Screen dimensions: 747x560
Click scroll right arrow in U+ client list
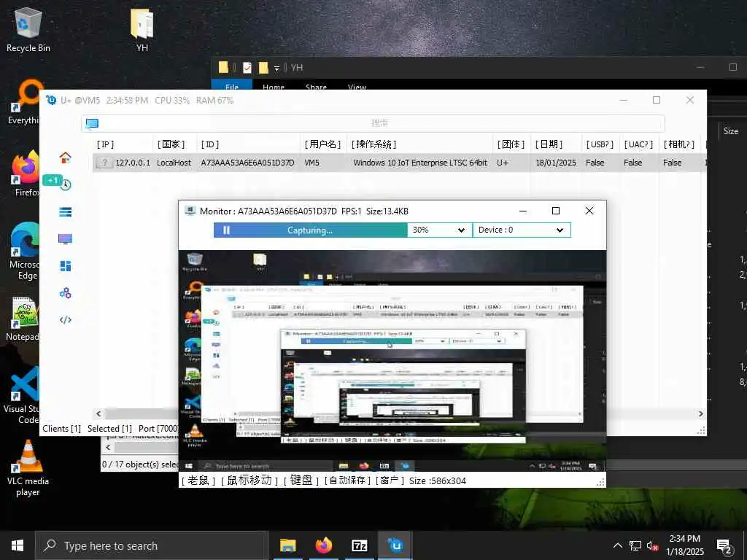pyautogui.click(x=701, y=414)
